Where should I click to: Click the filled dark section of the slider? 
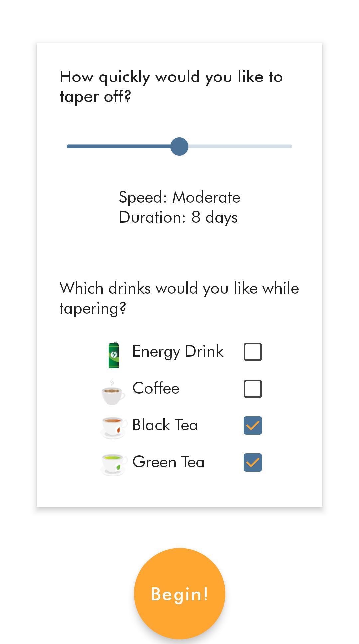coord(119,146)
